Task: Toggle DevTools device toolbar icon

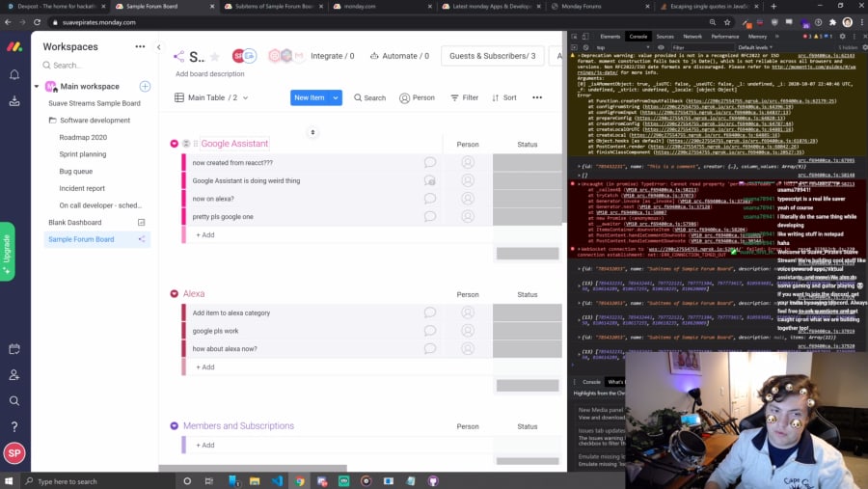Action: click(585, 37)
